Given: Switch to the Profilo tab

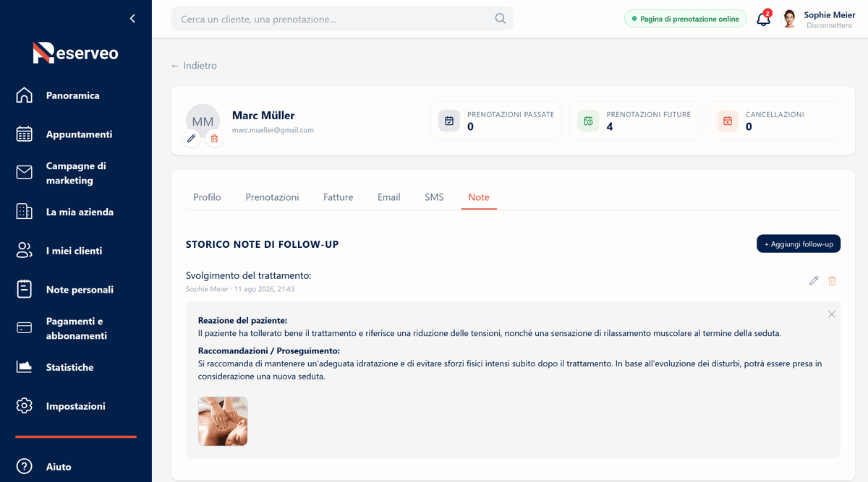Looking at the screenshot, I should click(x=207, y=197).
